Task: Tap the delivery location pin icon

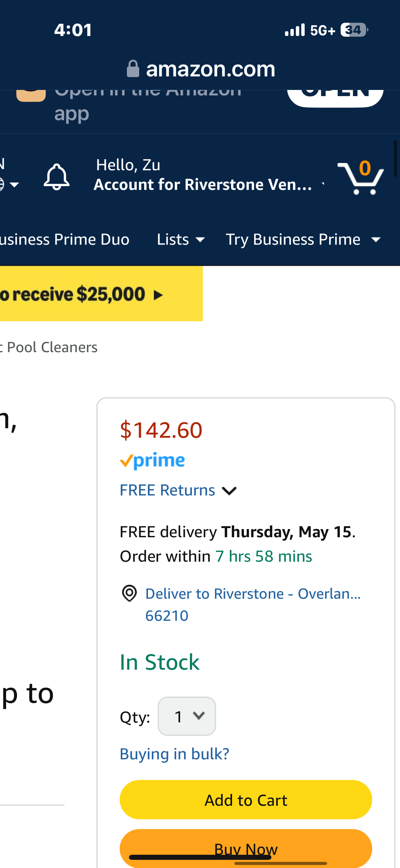Action: click(129, 593)
